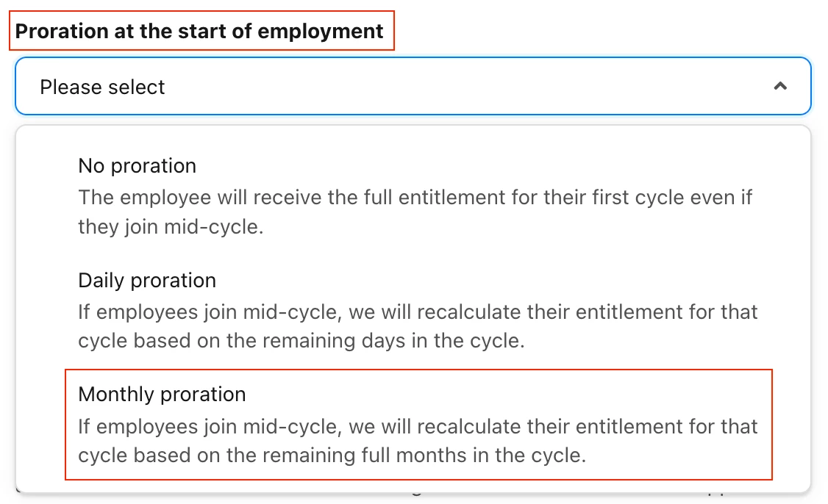Select option based on remaining full months

[418, 425]
